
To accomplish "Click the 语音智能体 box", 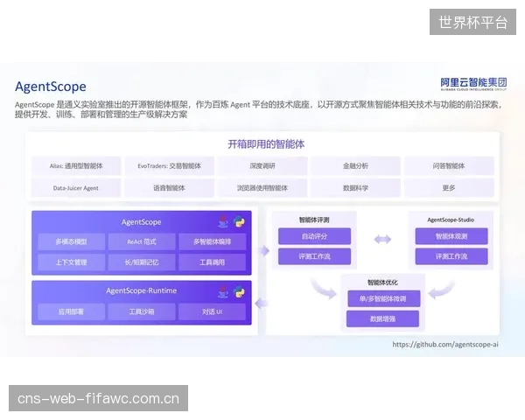I will click(170, 188).
